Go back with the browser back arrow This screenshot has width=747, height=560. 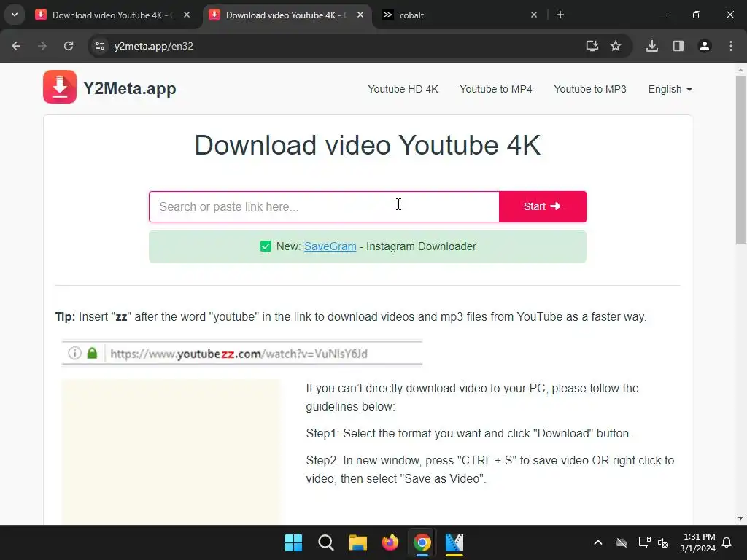click(x=16, y=46)
